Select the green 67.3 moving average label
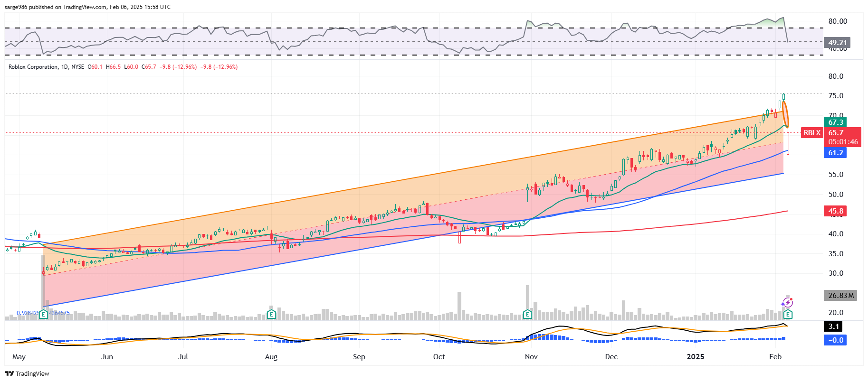Screen dimensions: 868x382 tap(836, 122)
